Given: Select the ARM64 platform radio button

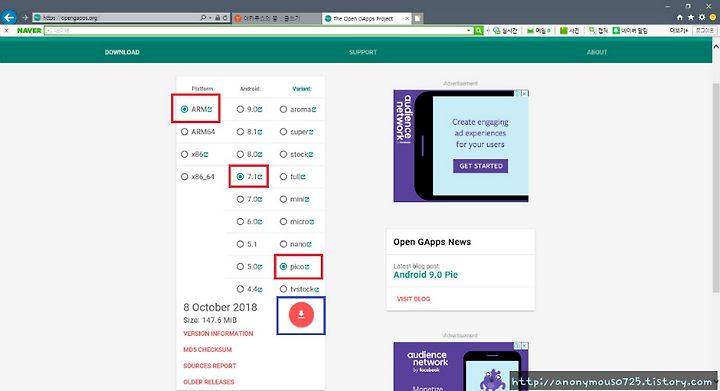Looking at the screenshot, I should [185, 132].
